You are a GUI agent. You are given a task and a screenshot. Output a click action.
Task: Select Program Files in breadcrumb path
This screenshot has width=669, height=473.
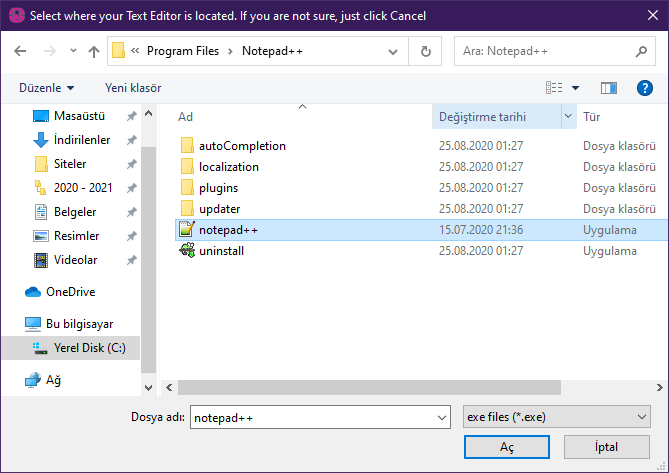(x=183, y=51)
